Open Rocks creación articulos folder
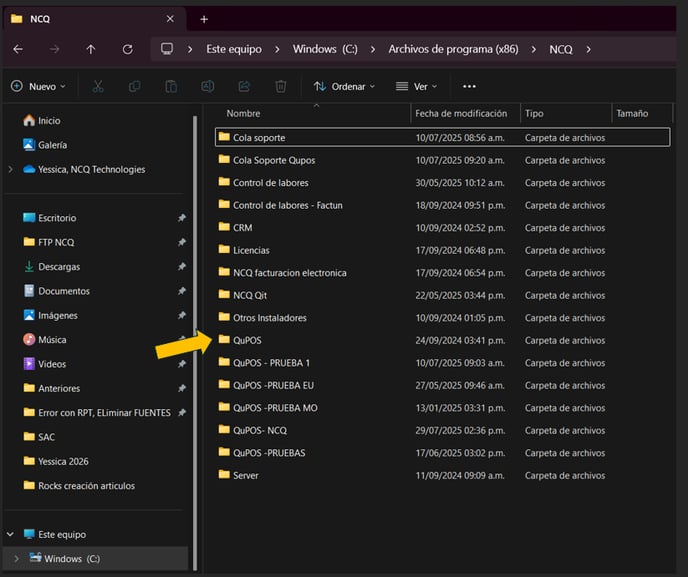 (79, 486)
